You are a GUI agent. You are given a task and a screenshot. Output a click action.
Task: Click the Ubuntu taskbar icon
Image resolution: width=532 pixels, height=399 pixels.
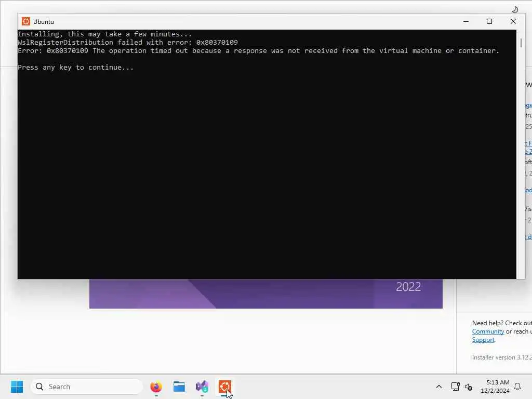click(224, 387)
